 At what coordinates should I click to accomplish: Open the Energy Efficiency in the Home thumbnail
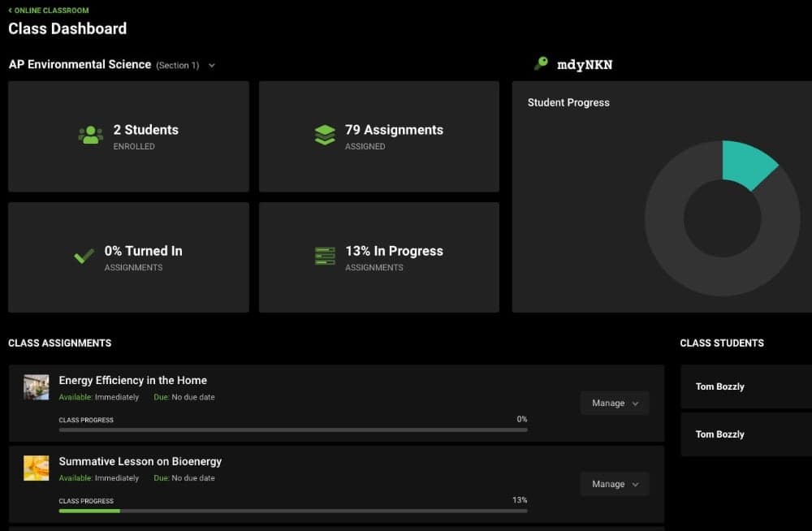click(37, 387)
